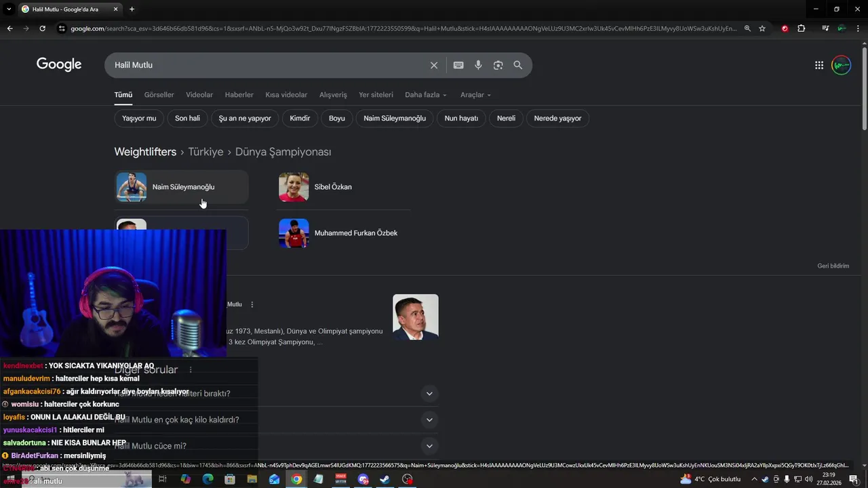Open the red extension icon in toolbar
Image resolution: width=868 pixels, height=488 pixels.
(785, 28)
